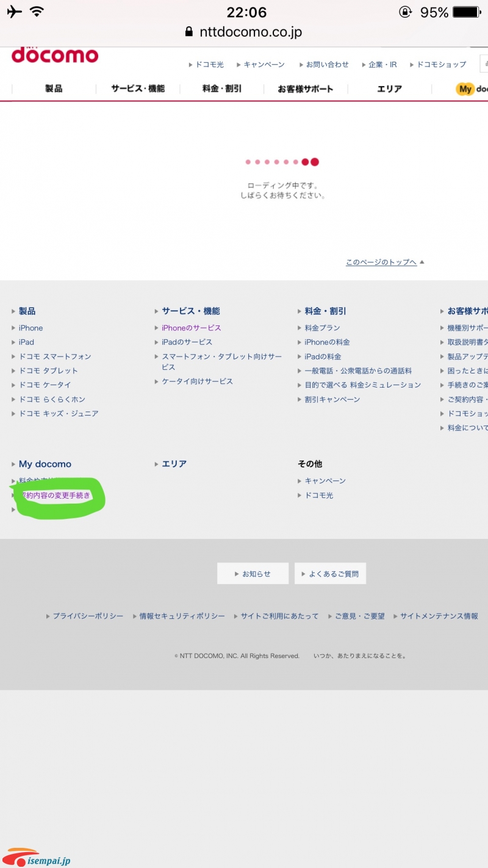Open 割引キャンペーン link
This screenshot has width=488, height=868.
332,399
